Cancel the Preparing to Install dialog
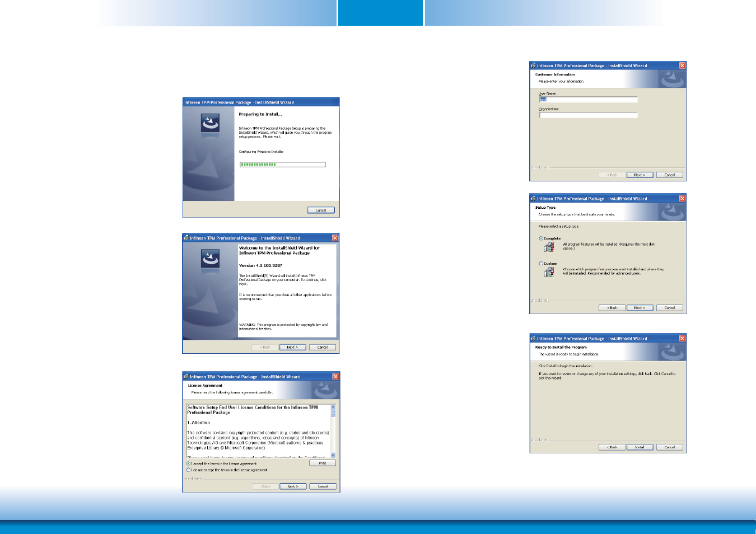The image size is (756, 534). click(321, 210)
